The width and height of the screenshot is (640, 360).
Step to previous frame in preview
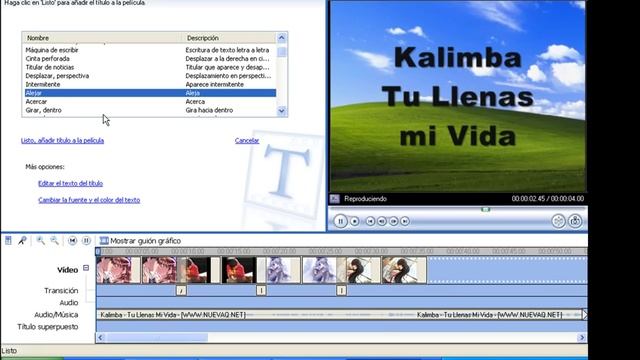coord(382,221)
